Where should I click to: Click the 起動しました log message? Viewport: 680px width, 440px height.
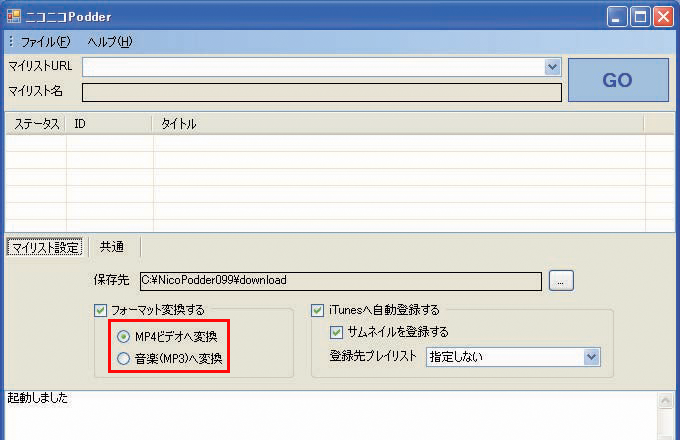click(x=38, y=398)
